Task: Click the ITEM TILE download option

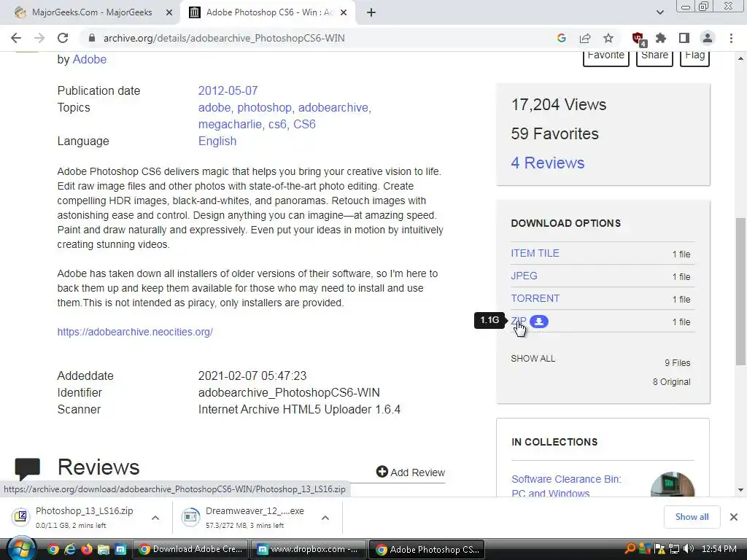Action: [535, 253]
